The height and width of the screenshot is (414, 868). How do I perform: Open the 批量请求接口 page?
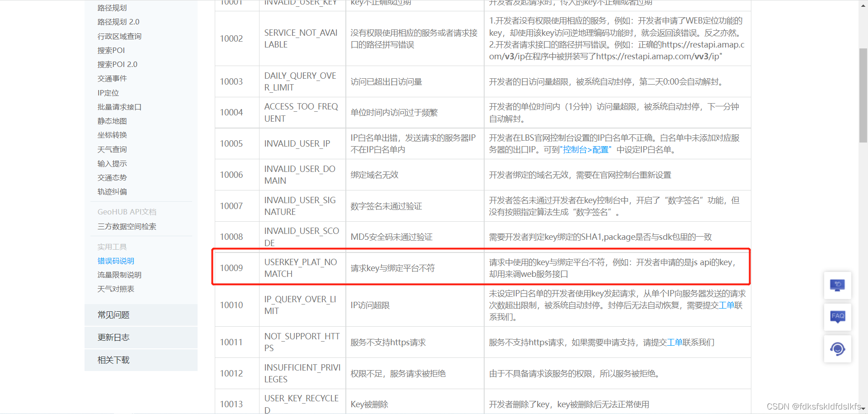click(x=119, y=107)
